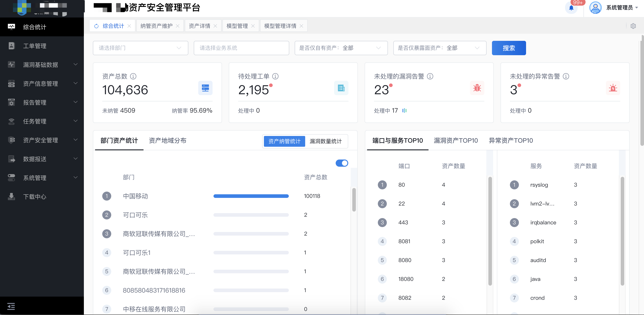Screen dimensions: 644x315
Task: Close the 模型管理 tab
Action: pos(253,26)
